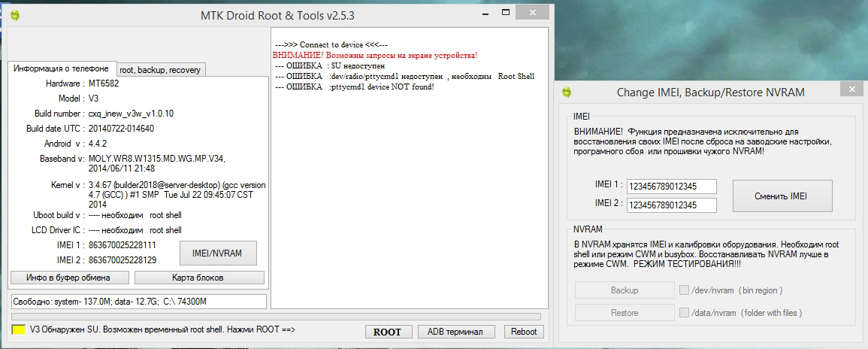The image size is (868, 349).
Task: Click log line 'pttycmd1 device NOT found!'
Action: click(x=354, y=87)
